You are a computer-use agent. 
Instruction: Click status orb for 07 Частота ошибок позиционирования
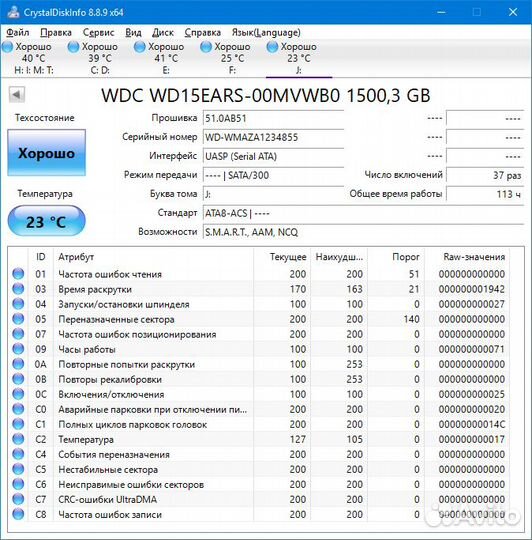pyautogui.click(x=18, y=334)
